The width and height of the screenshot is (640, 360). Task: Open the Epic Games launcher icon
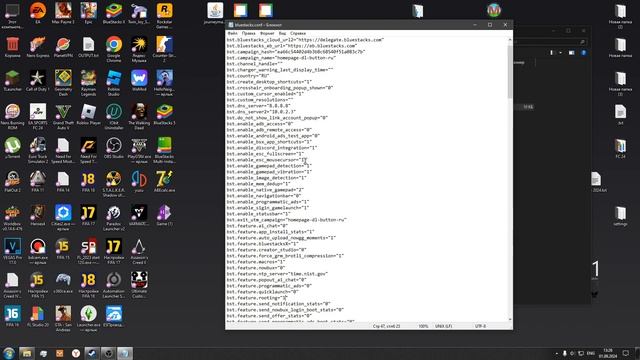tap(88, 13)
